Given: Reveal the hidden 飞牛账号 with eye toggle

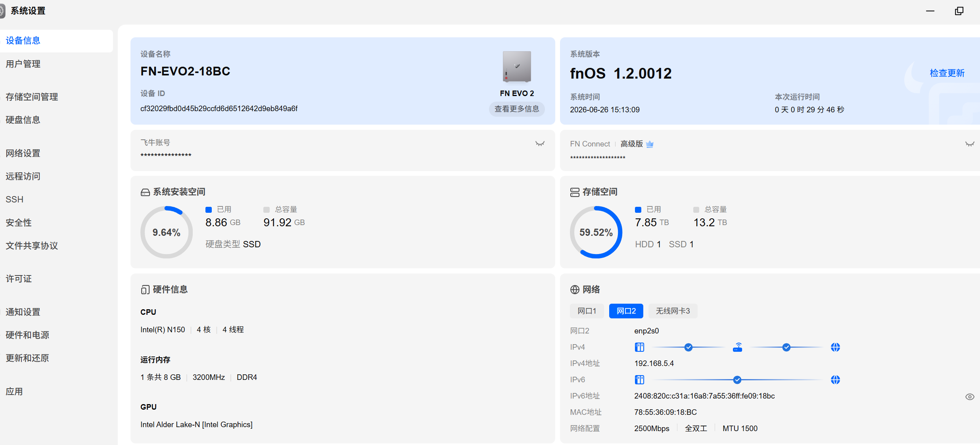Looking at the screenshot, I should tap(540, 144).
